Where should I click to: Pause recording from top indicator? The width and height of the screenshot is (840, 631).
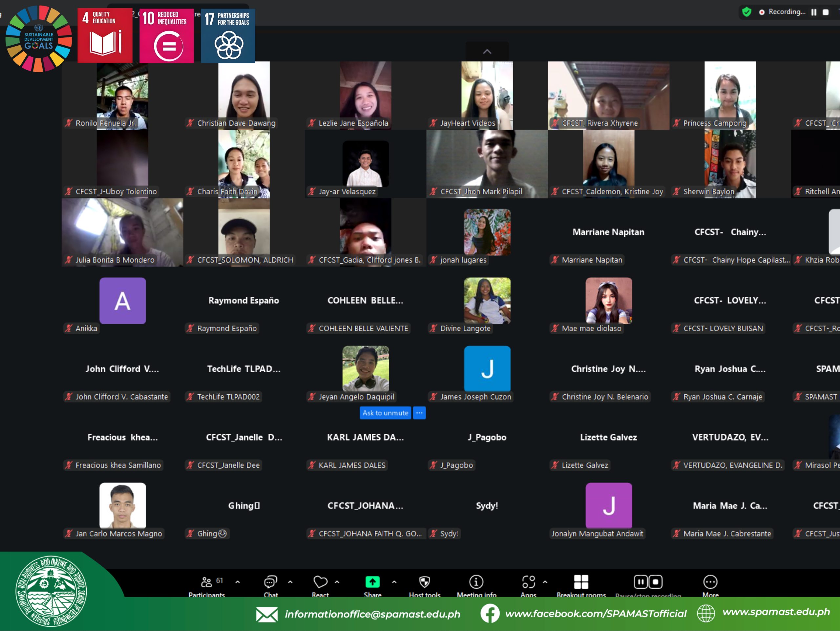pos(814,12)
